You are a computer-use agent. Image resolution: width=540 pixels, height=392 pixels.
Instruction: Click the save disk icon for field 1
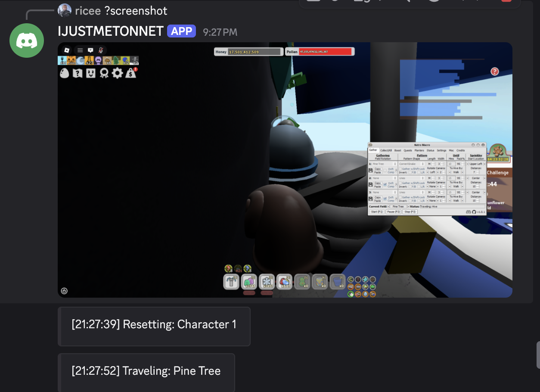click(371, 171)
